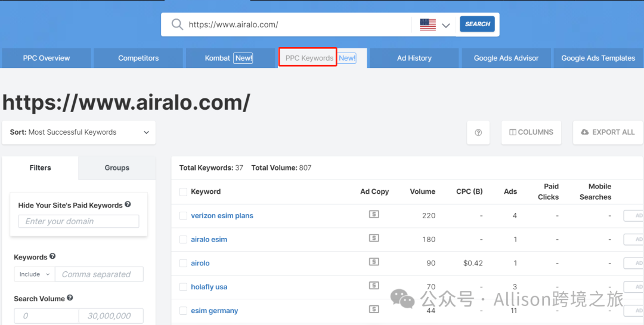Click help icon next to Search Volume
This screenshot has width=644, height=325.
70,298
